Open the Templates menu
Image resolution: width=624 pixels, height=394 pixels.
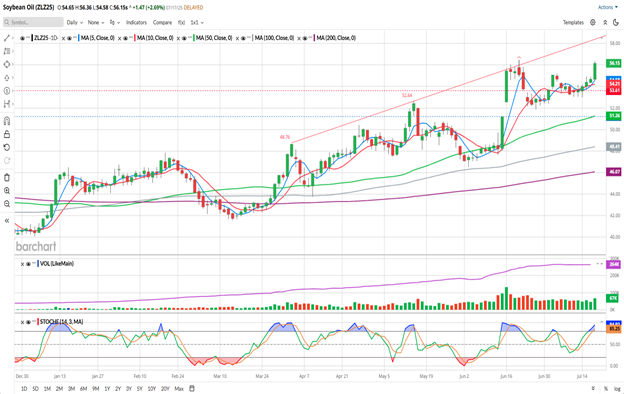(x=573, y=23)
